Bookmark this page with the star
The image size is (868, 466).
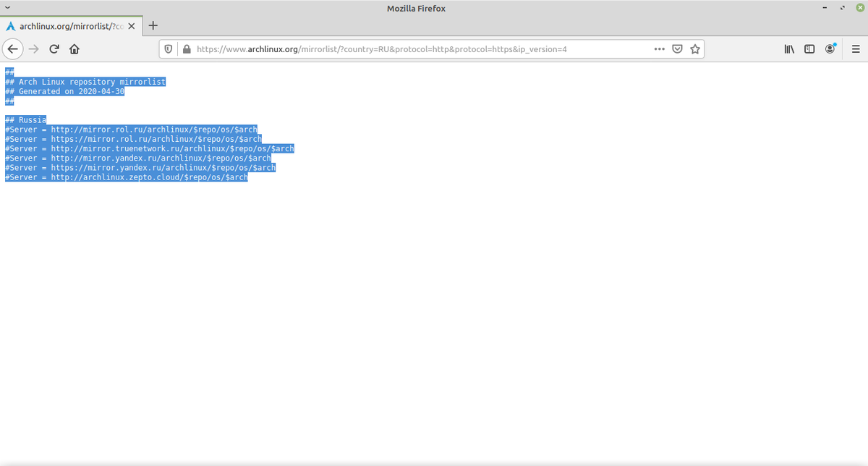point(695,49)
